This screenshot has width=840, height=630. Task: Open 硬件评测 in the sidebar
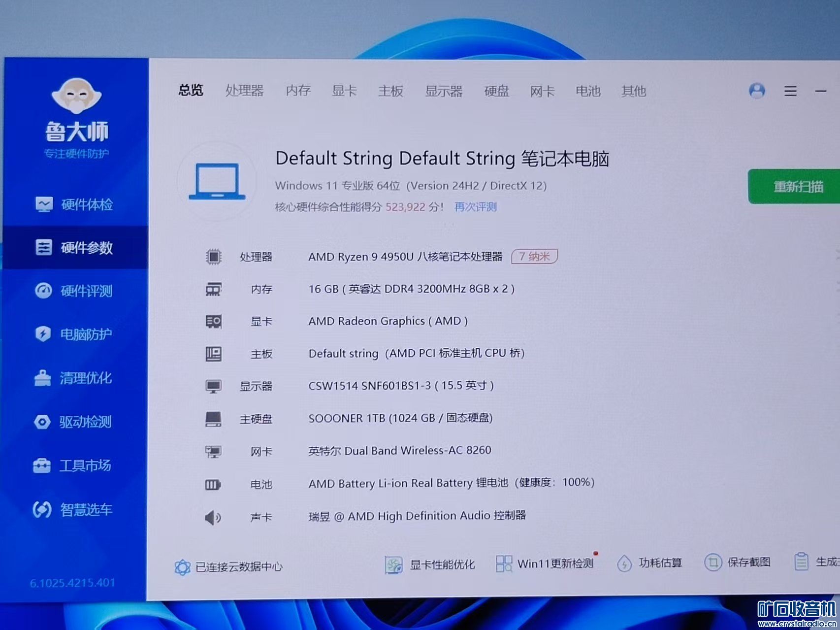tap(75, 291)
